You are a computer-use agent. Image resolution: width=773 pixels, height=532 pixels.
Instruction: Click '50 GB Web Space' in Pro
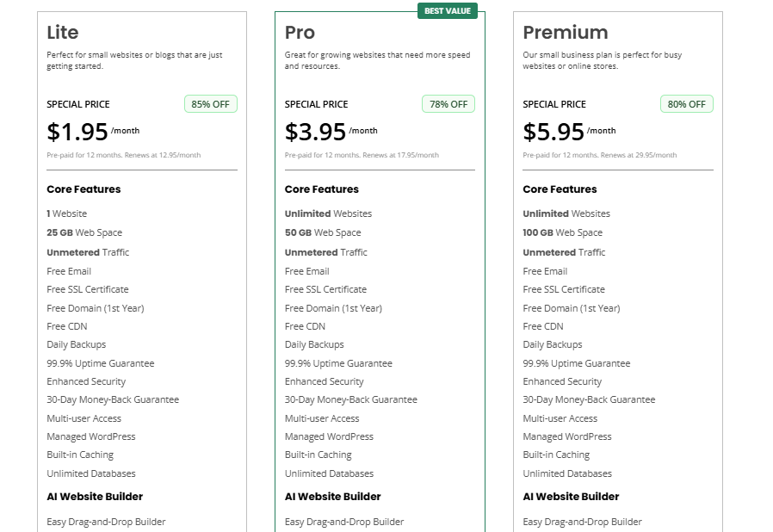pyautogui.click(x=323, y=232)
